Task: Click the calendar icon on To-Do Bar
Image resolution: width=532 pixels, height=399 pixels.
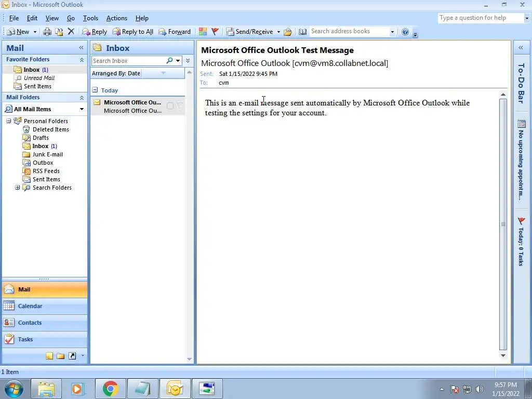Action: (522, 124)
